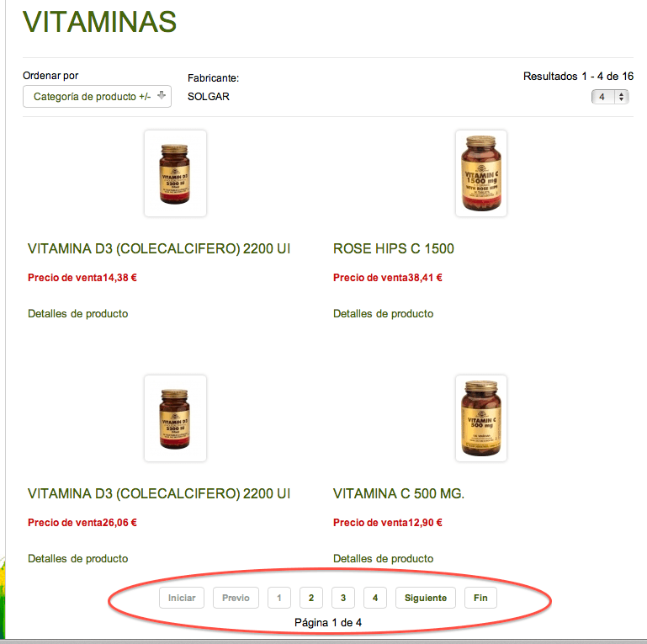Open the second Vitamin D3 bottle image priced 26,06 €

point(175,418)
